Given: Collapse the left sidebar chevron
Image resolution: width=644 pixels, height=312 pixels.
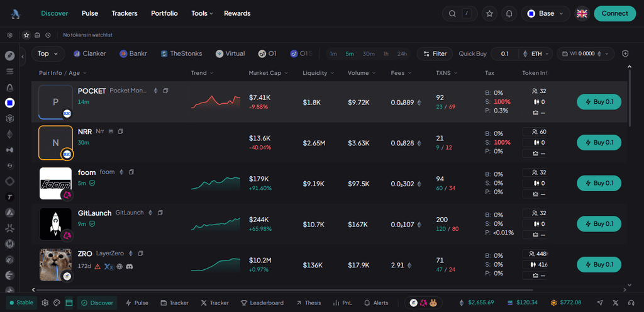Looking at the screenshot, I should (23, 56).
